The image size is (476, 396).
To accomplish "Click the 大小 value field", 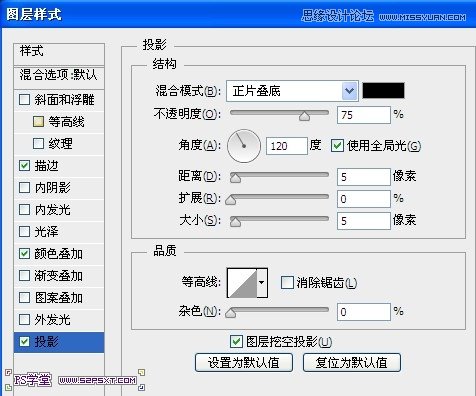I will [x=364, y=221].
